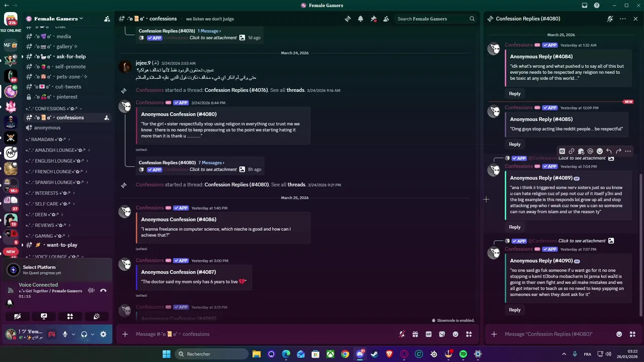Open Brave browser from taskbar
Screen dimensions: 644x362
[x=389, y=354]
